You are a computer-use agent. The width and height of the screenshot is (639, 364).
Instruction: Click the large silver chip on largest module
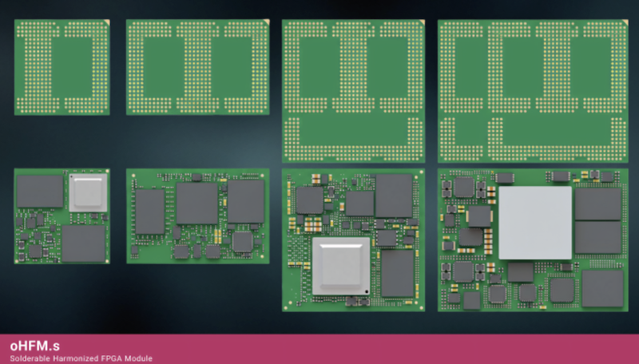pyautogui.click(x=535, y=223)
